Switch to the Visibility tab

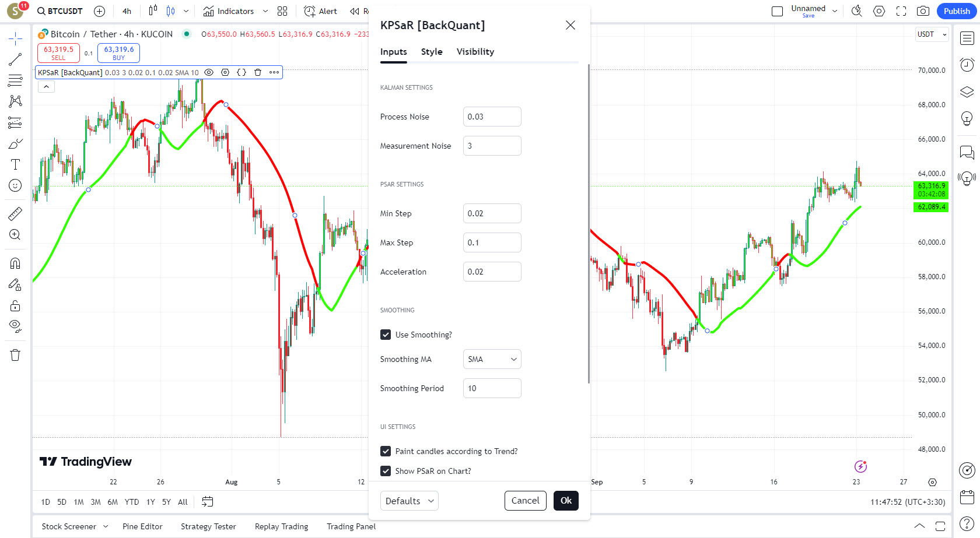point(475,52)
